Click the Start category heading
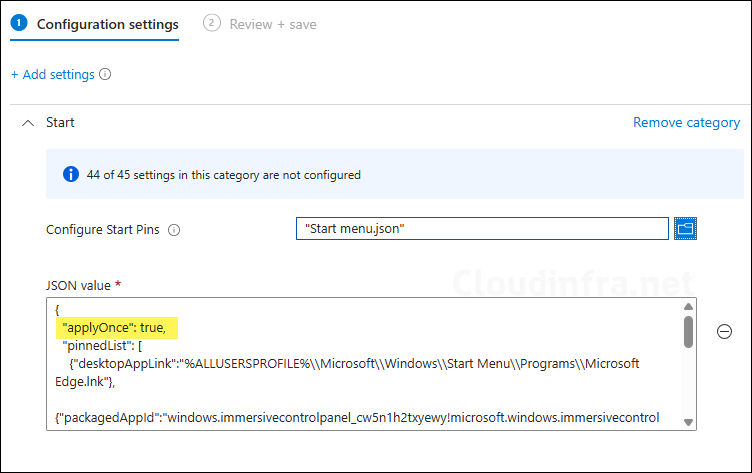Viewport: 752px width, 473px height. point(60,122)
